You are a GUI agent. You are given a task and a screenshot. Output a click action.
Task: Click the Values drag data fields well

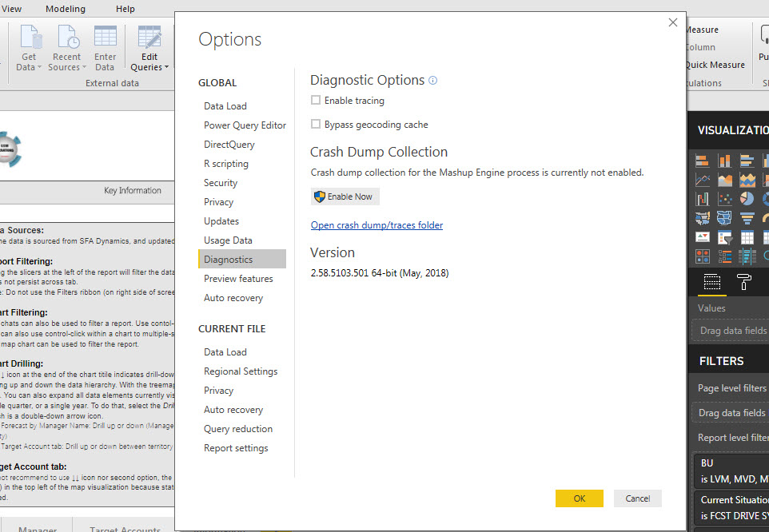pos(731,331)
